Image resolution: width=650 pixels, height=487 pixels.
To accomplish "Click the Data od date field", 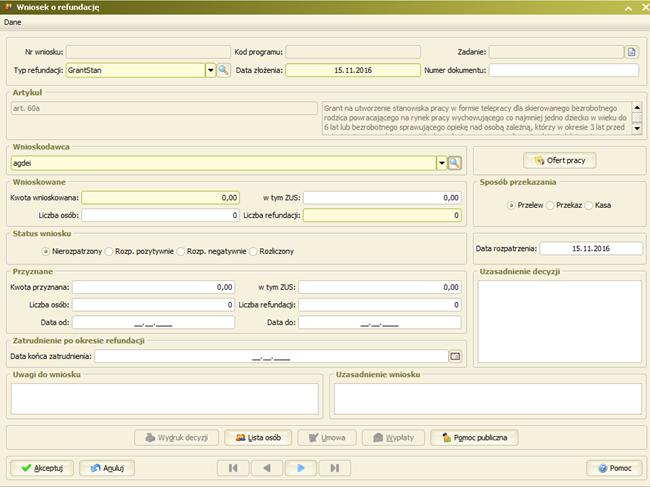I will pos(153,322).
